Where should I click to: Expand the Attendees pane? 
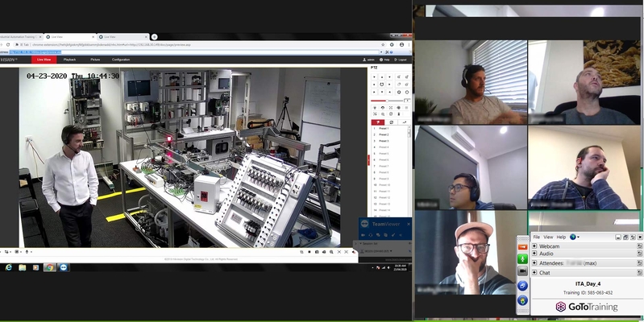tap(534, 263)
